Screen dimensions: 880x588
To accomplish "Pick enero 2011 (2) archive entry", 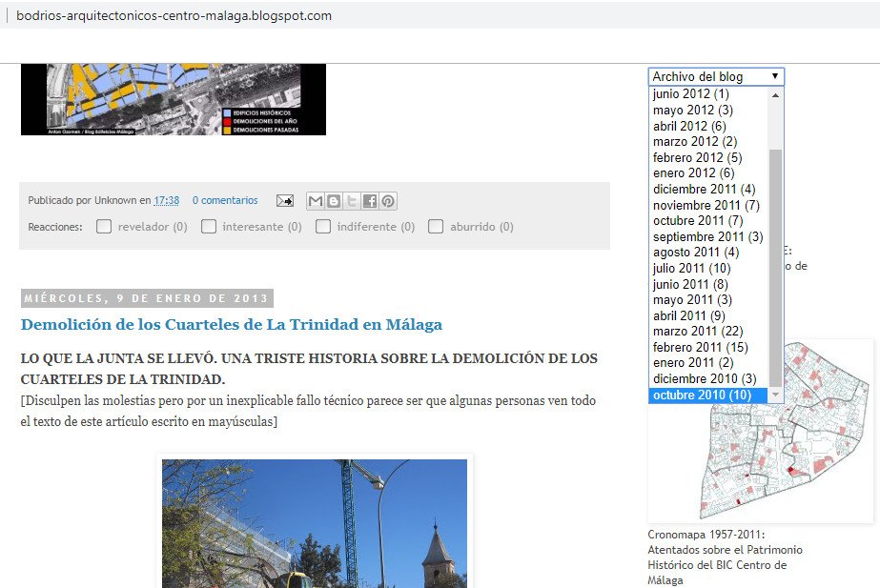I will click(x=708, y=362).
